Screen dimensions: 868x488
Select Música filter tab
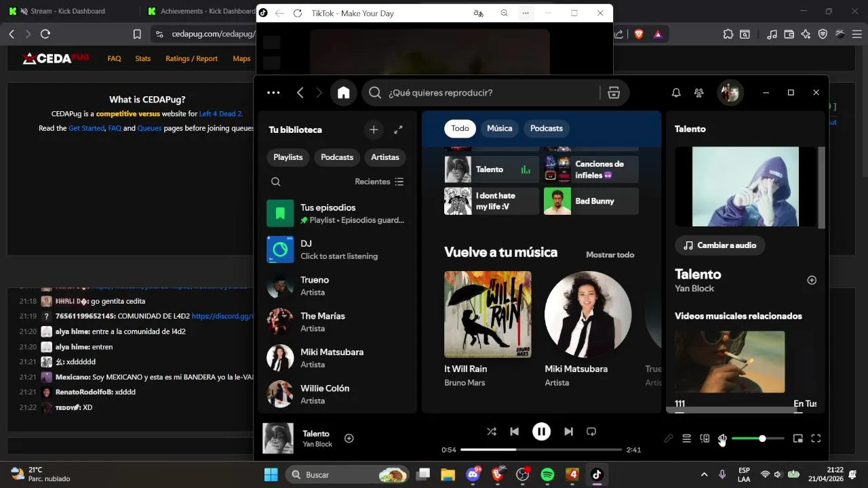(x=500, y=128)
